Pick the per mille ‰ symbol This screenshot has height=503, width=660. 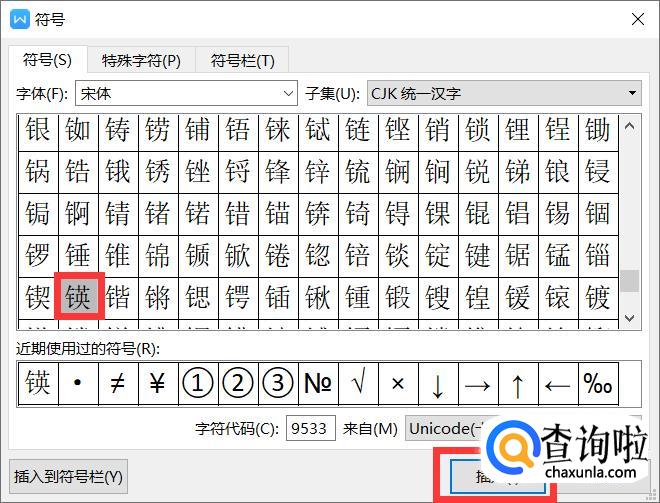(x=598, y=384)
